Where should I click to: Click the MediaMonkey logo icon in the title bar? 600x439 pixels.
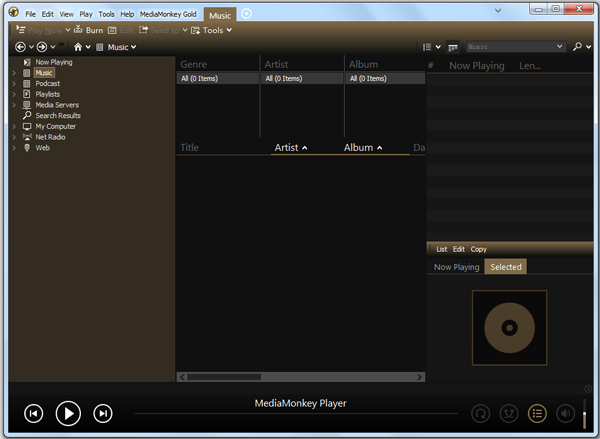pos(13,12)
